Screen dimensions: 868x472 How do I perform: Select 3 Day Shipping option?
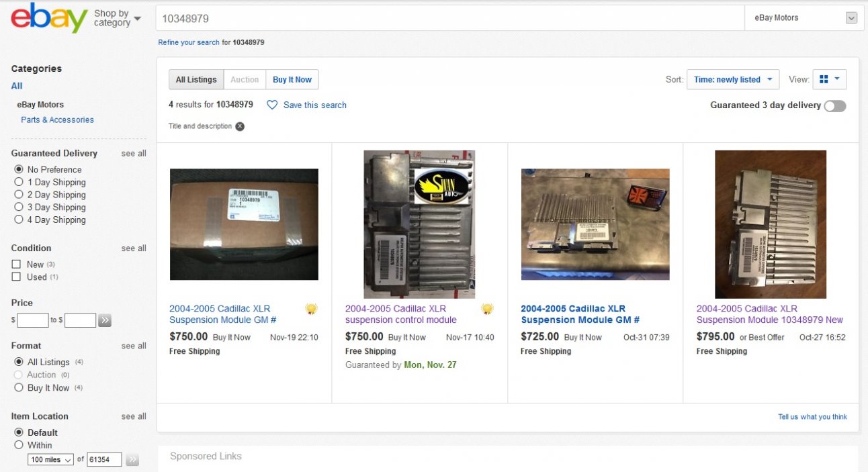[19, 207]
